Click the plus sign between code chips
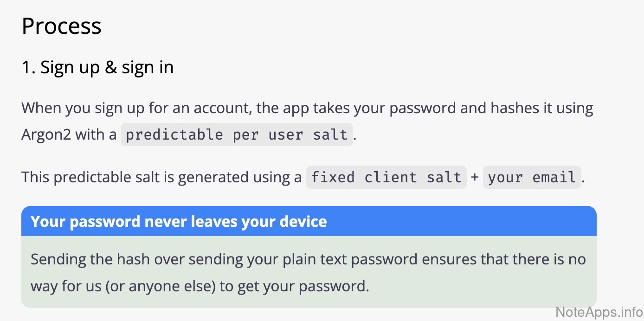Viewport: 644px width, 321px height. 475,177
